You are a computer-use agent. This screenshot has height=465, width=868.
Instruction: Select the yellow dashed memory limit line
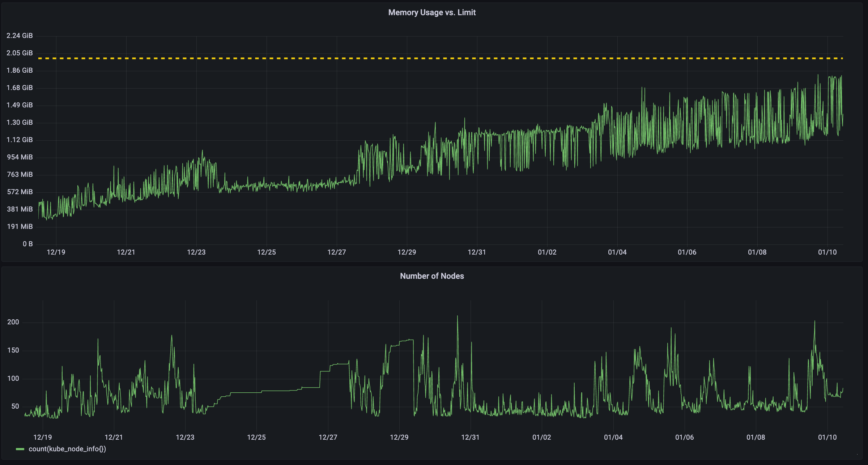pos(434,57)
